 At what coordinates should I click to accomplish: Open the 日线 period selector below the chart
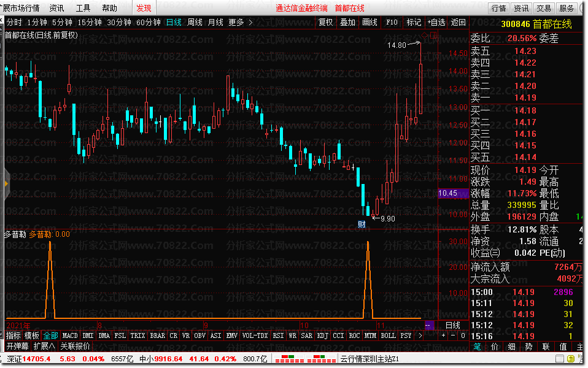pyautogui.click(x=452, y=325)
